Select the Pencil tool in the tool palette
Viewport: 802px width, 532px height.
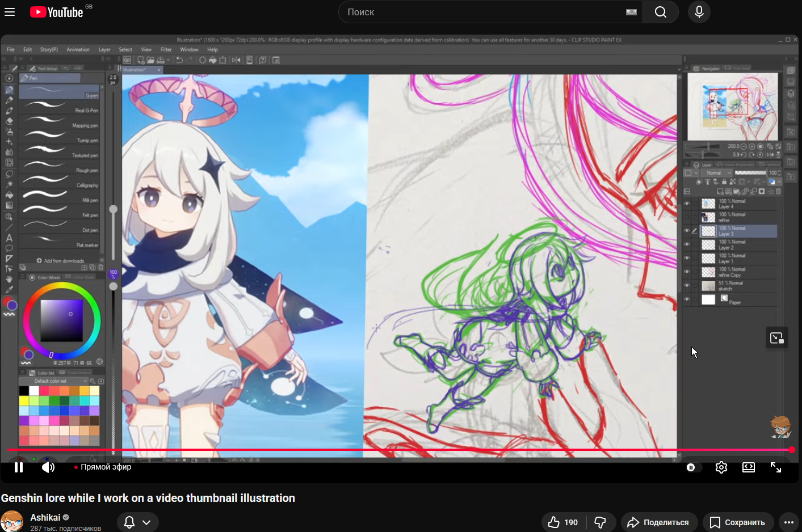[x=9, y=100]
